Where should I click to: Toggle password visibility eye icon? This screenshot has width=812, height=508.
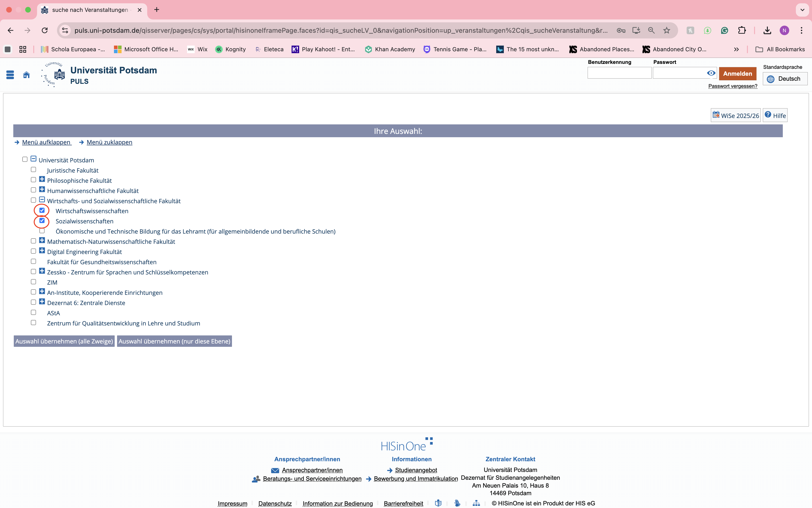711,73
